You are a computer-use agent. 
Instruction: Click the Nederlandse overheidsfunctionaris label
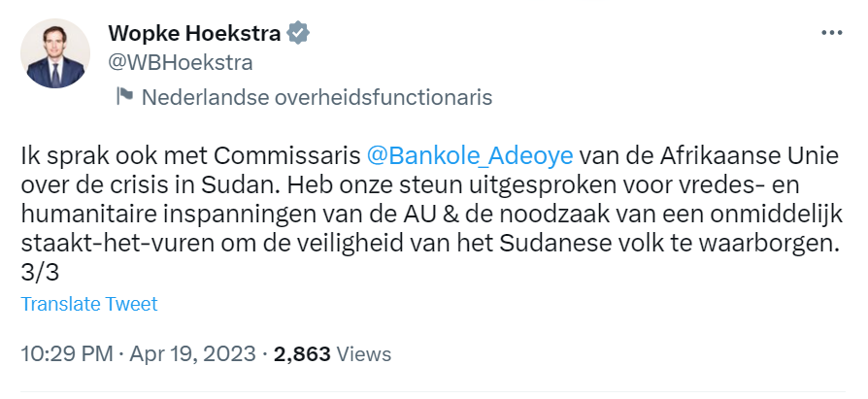[317, 97]
